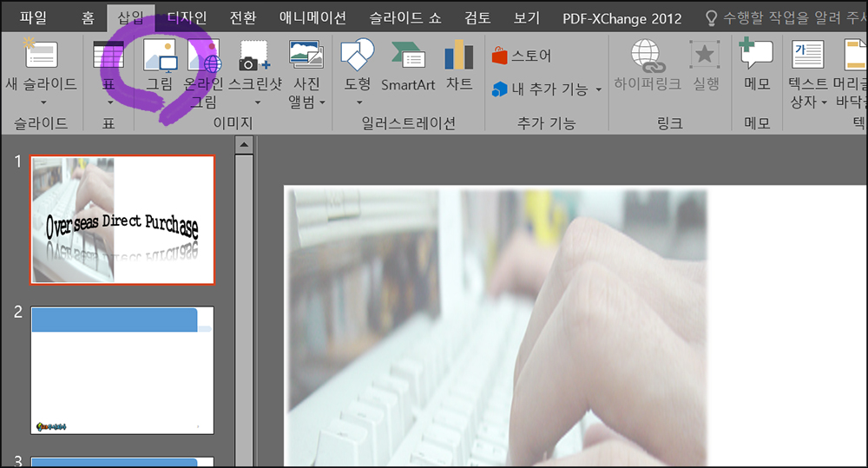Switch to the 홈 (Home) tab
This screenshot has height=468, width=868.
(88, 17)
